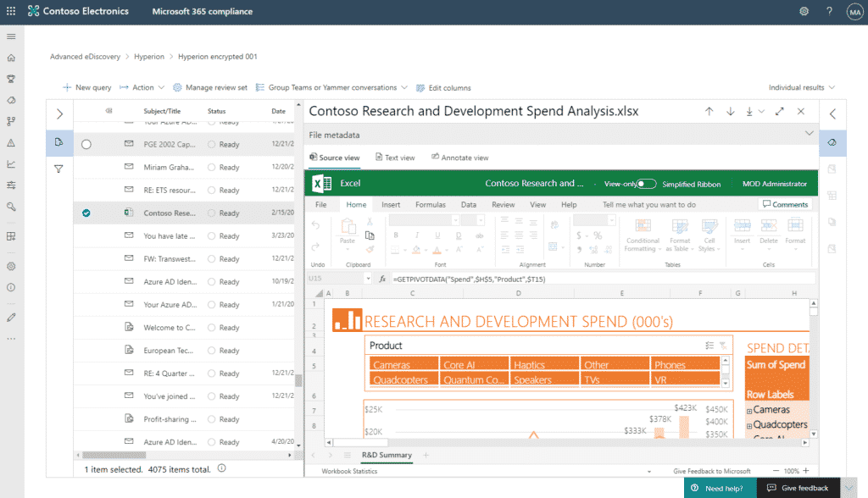
Task: Deselect the checked Contoso Rese... item
Action: 86,213
